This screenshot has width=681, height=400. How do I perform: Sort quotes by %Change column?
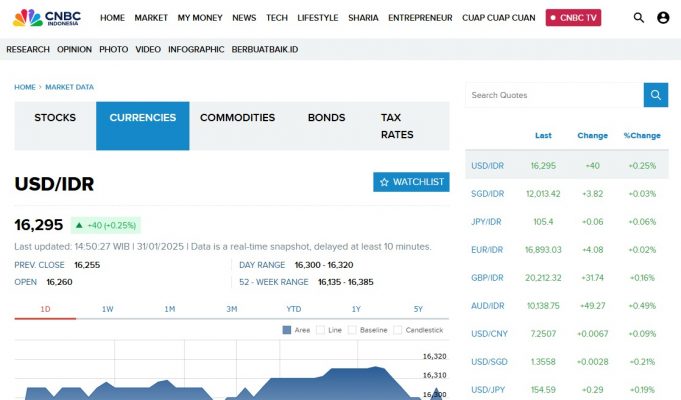coord(642,135)
